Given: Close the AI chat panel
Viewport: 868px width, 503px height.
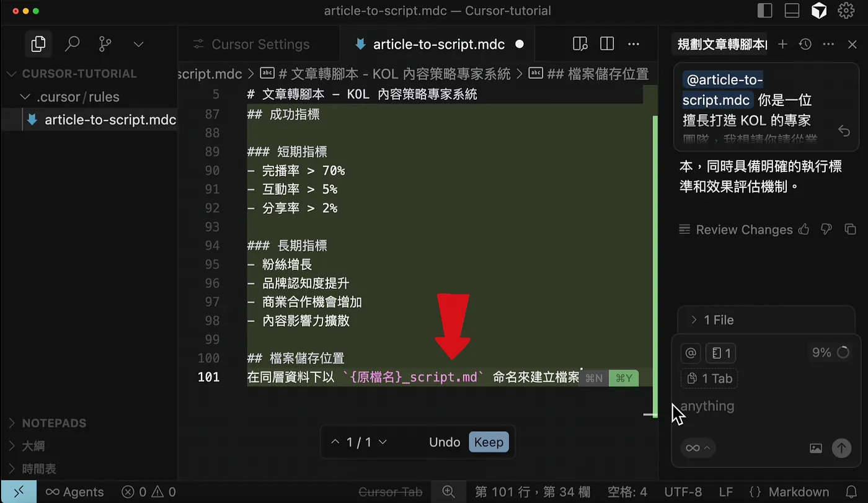Looking at the screenshot, I should [852, 44].
